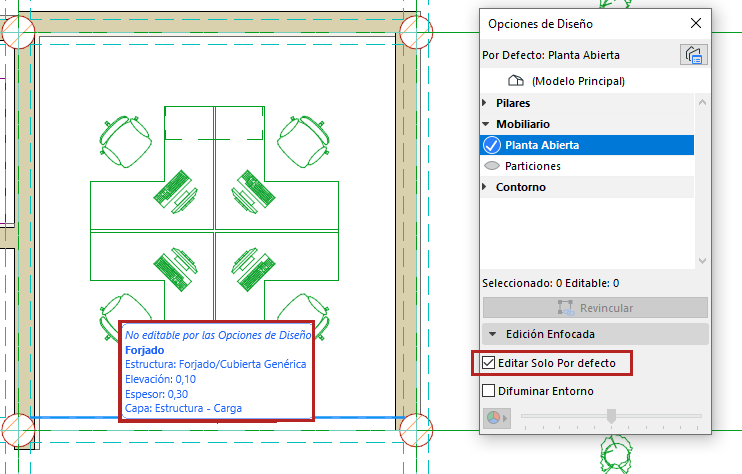Select the Planta Abierta row
This screenshot has height=474, width=742.
coord(587,145)
